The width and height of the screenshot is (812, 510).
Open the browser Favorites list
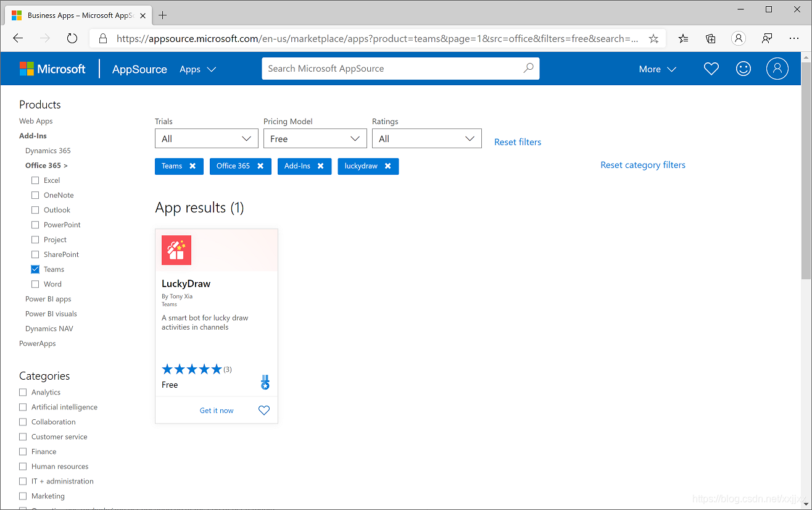(683, 38)
